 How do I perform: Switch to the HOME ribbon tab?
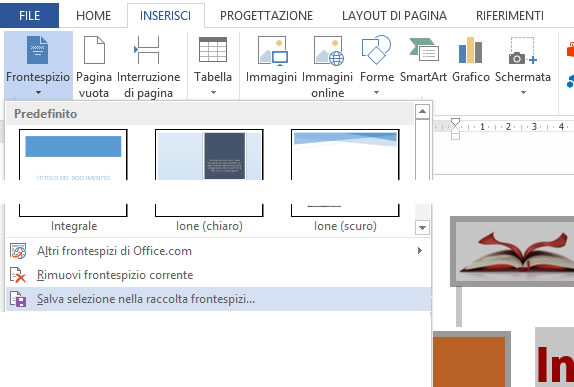(x=93, y=16)
